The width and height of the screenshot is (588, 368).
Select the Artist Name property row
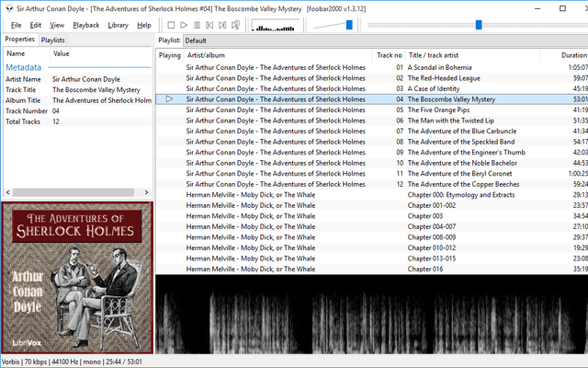pos(78,79)
